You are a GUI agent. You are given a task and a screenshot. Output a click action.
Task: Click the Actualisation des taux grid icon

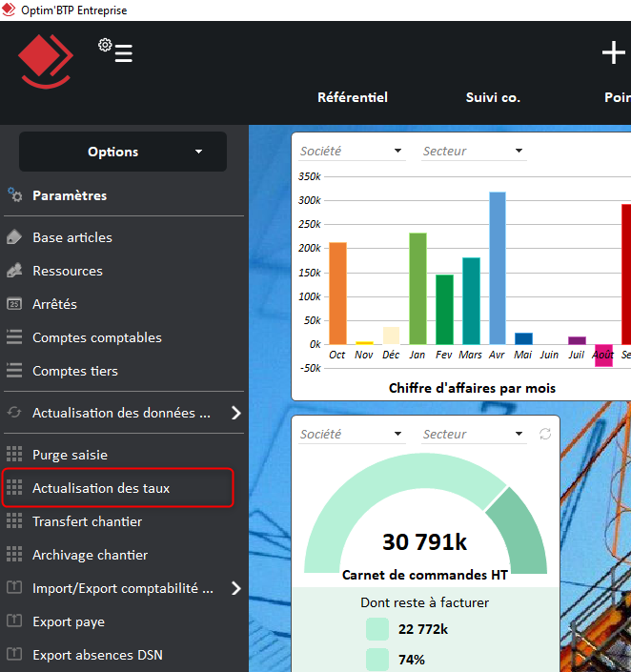(x=14, y=487)
